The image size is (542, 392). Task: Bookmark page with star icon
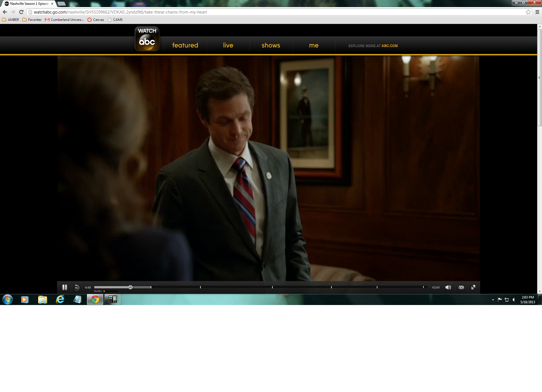(x=528, y=12)
